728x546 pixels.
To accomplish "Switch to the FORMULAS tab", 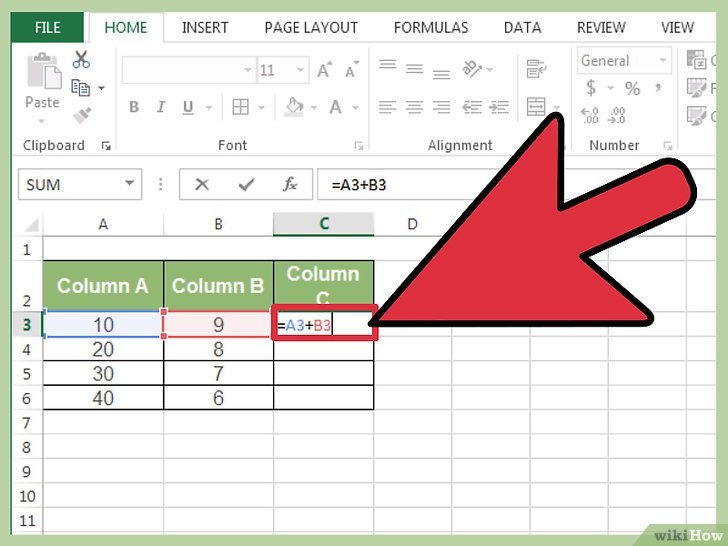I will coord(431,28).
